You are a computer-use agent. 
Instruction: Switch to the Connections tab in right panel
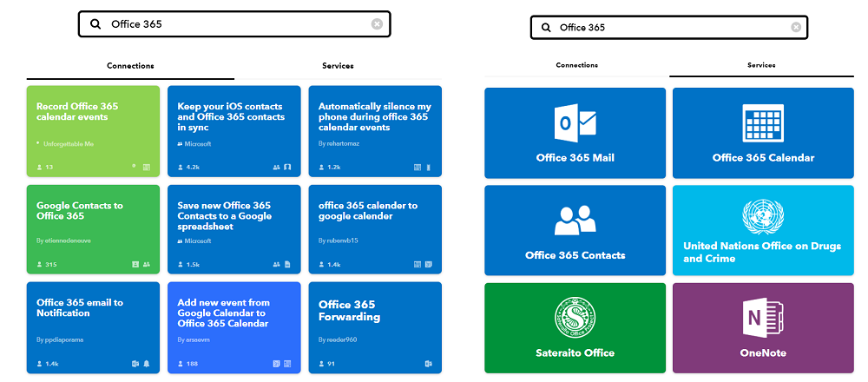pyautogui.click(x=577, y=65)
